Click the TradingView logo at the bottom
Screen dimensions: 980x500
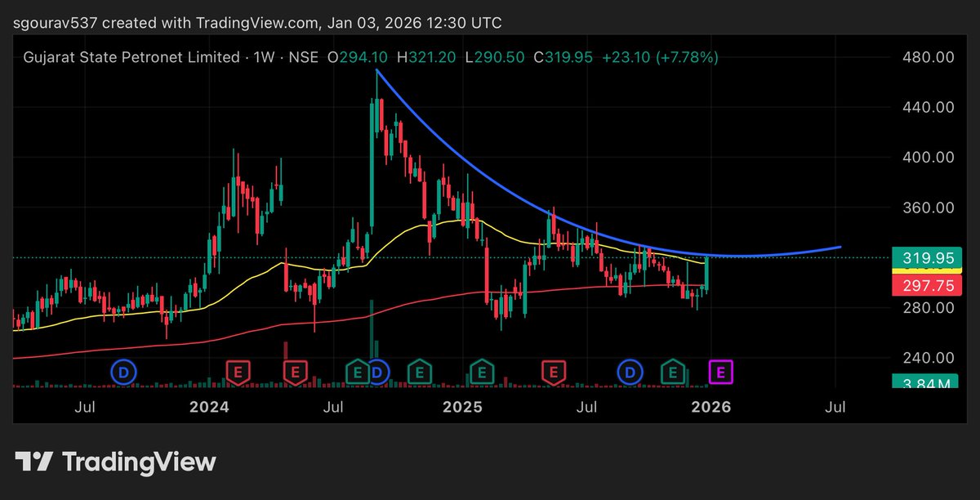116,462
